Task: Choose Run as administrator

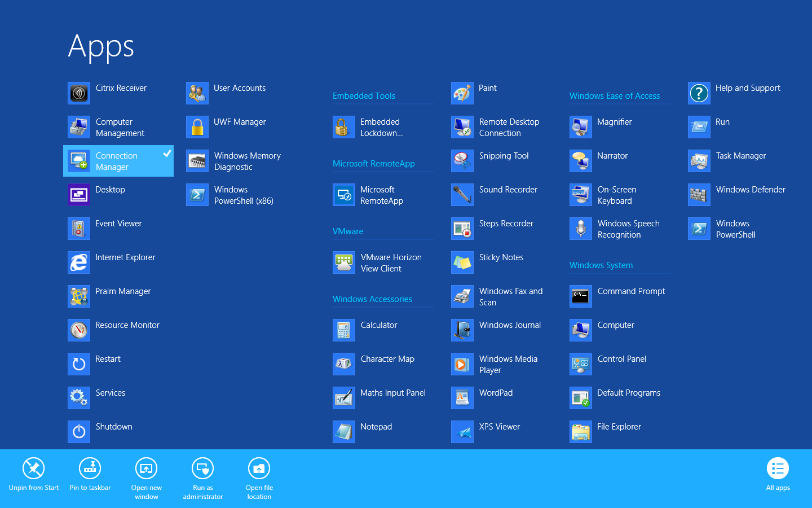Action: click(203, 479)
